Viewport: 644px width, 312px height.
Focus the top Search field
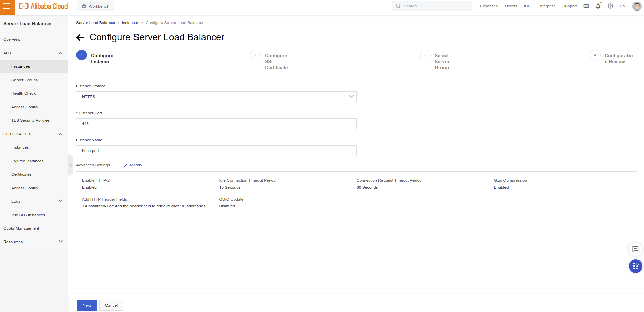(x=432, y=6)
